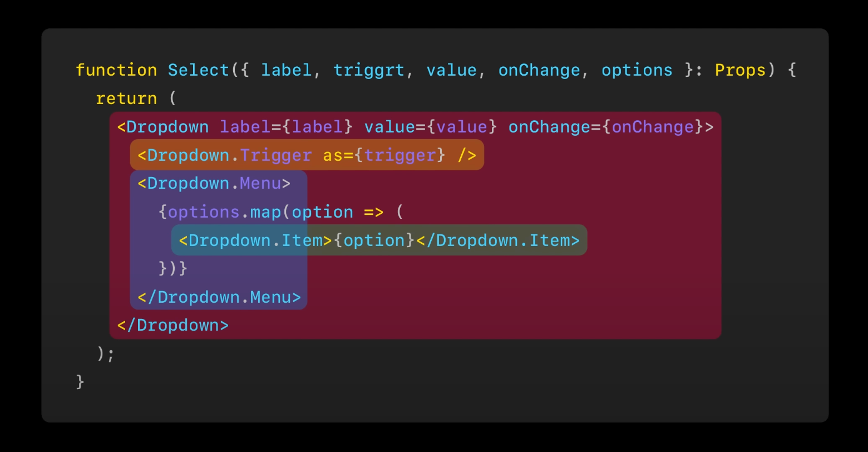Click the closing '</Dropdown.Menu>' tag

(219, 297)
